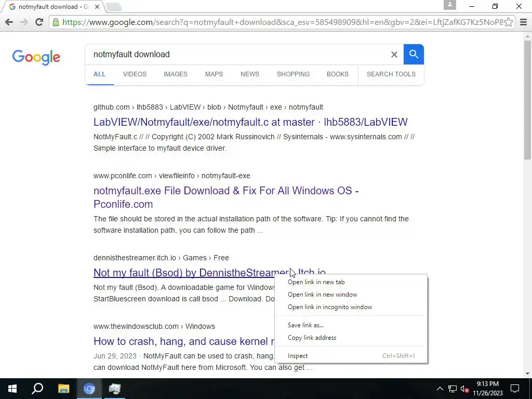
Task: Bookmark this page with the star icon
Action: 508,22
